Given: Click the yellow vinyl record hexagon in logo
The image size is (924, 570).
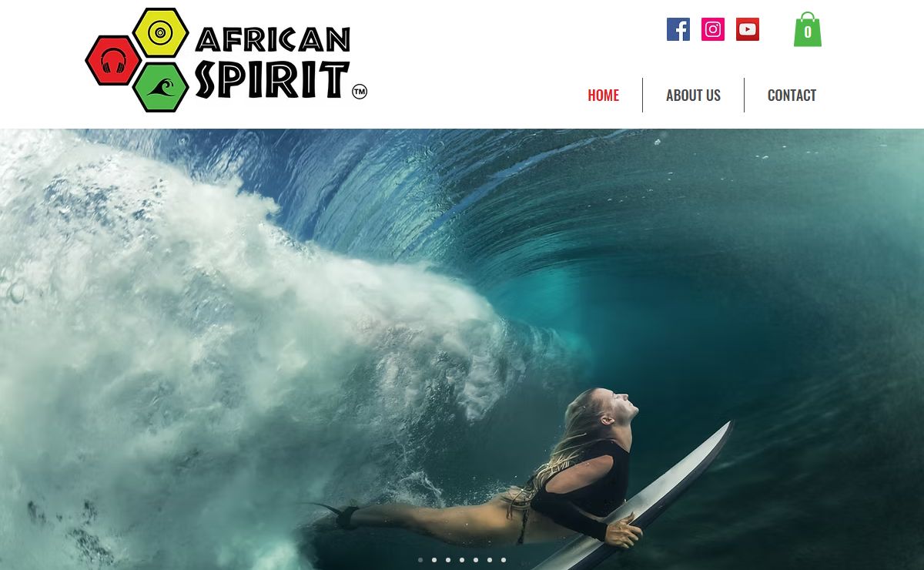Looking at the screenshot, I should [x=160, y=32].
